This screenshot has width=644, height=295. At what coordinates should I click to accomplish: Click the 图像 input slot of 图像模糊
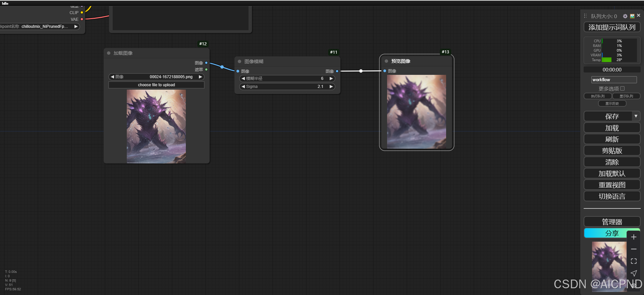pyautogui.click(x=238, y=71)
